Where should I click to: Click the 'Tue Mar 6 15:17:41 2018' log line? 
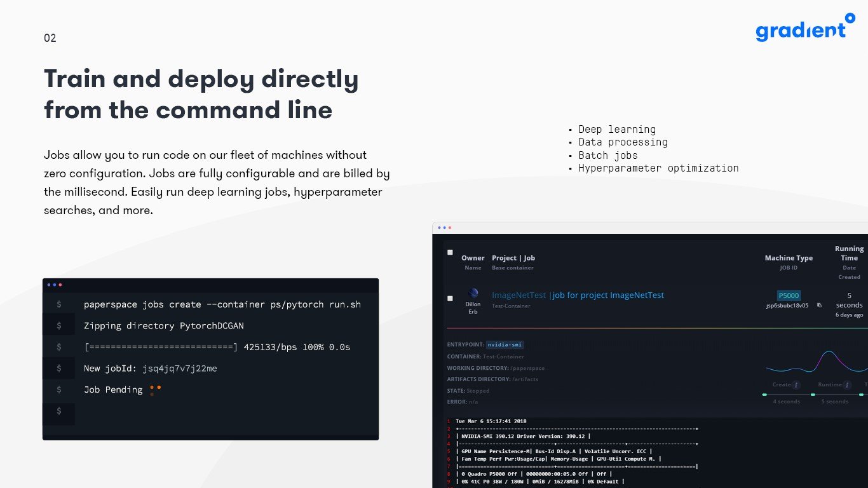491,421
